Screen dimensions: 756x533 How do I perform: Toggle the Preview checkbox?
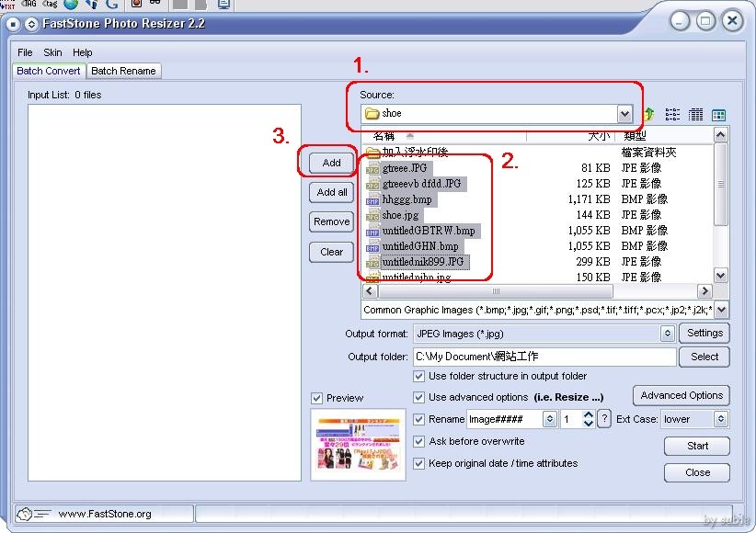317,398
